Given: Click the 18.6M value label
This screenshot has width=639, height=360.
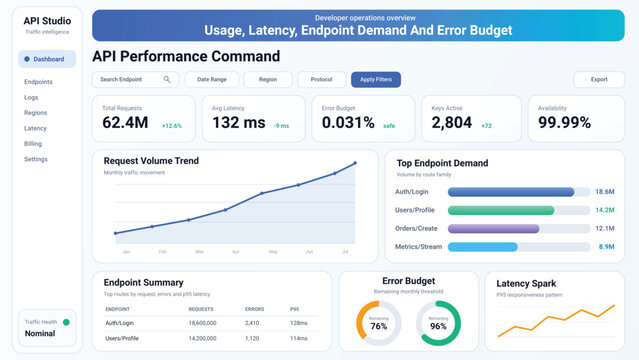Looking at the screenshot, I should [605, 192].
